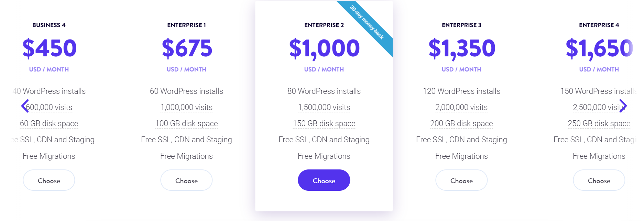Click '100 GB disk space' feature

coord(186,123)
